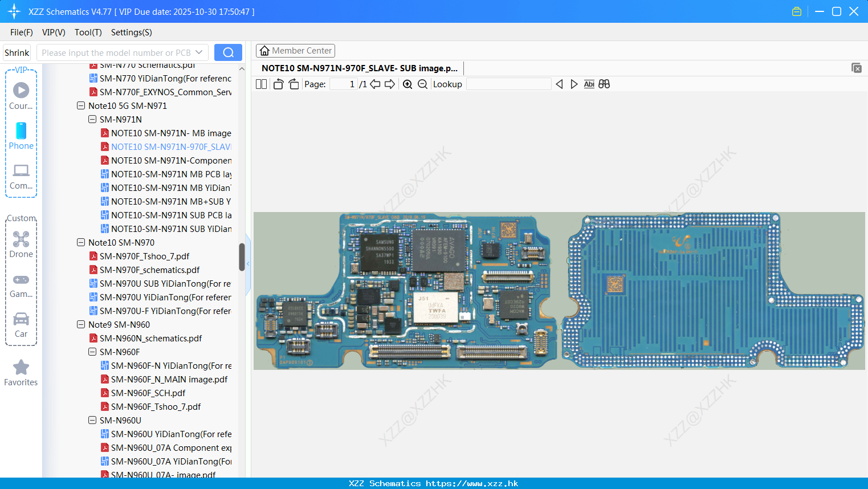The width and height of the screenshot is (868, 489).
Task: Go to previous page arrow
Action: tap(375, 84)
